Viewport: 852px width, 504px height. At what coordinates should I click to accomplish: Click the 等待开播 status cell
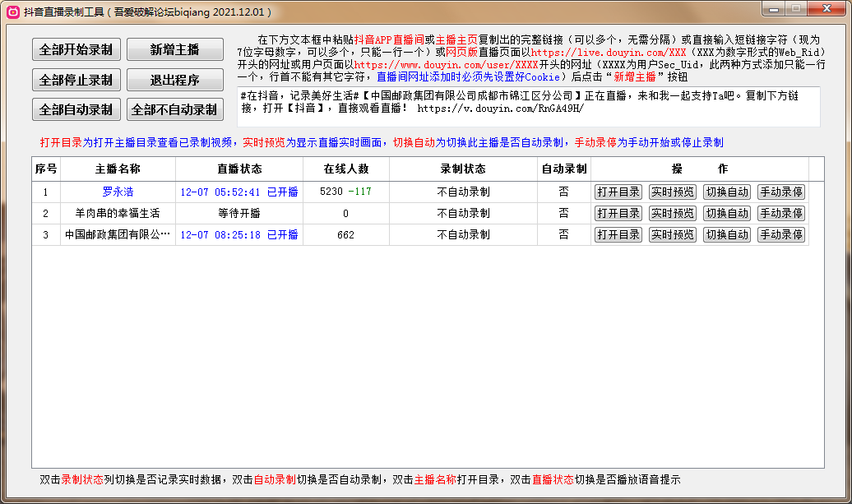click(x=239, y=214)
